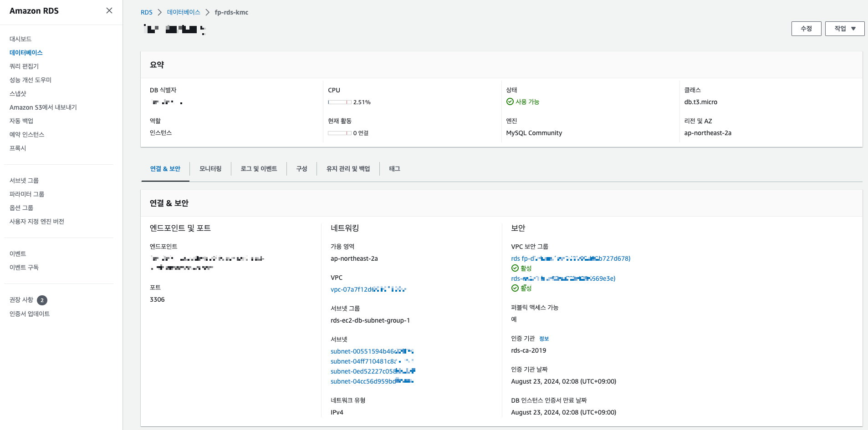The width and height of the screenshot is (868, 430).
Task: Open the 작업 dropdown menu
Action: (845, 29)
